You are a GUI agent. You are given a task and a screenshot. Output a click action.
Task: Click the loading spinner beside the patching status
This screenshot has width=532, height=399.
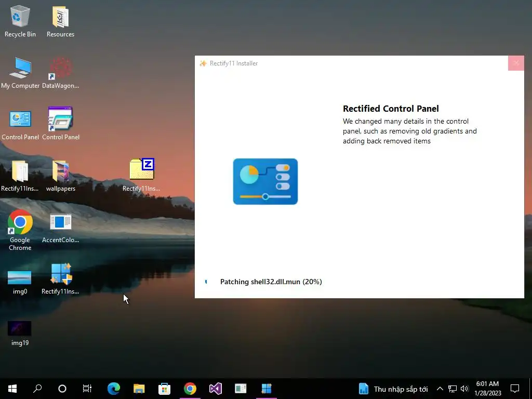pyautogui.click(x=206, y=282)
